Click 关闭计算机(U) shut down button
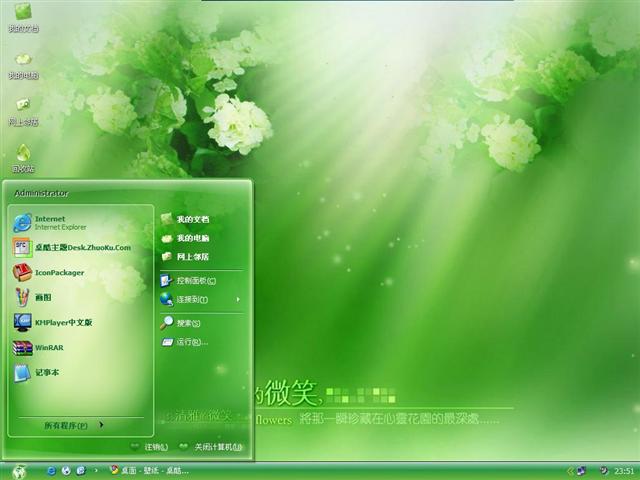The height and width of the screenshot is (480, 640). 211,447
